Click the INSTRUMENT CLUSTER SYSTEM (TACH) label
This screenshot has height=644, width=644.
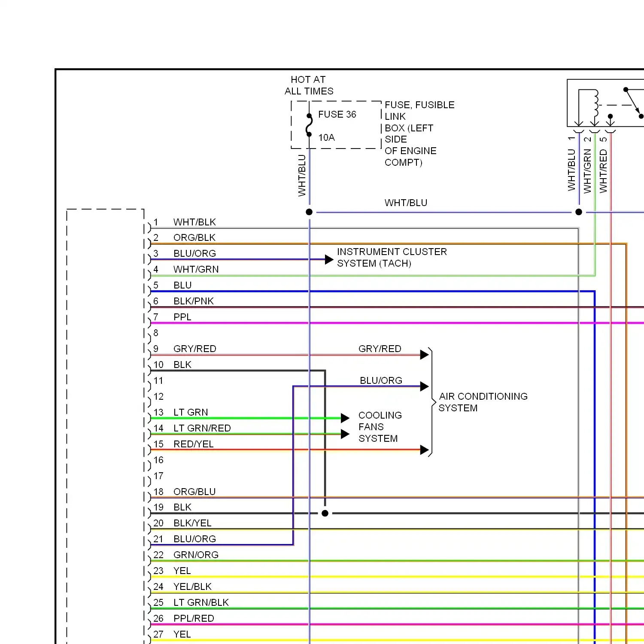pyautogui.click(x=392, y=258)
